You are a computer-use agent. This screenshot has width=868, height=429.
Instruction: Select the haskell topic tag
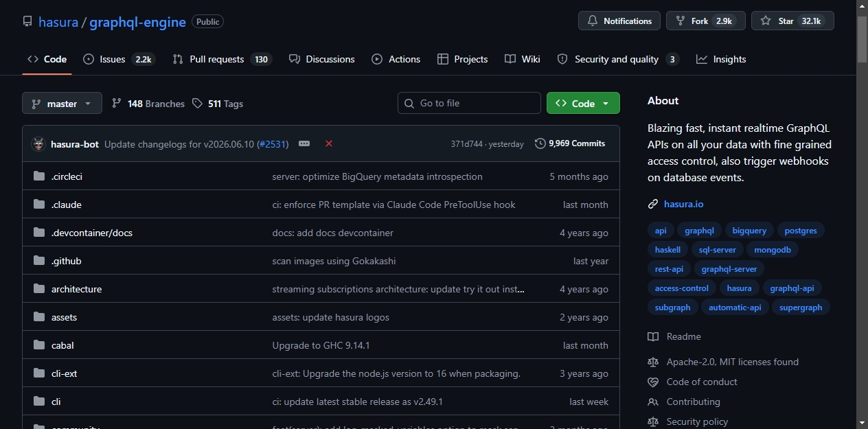click(667, 250)
